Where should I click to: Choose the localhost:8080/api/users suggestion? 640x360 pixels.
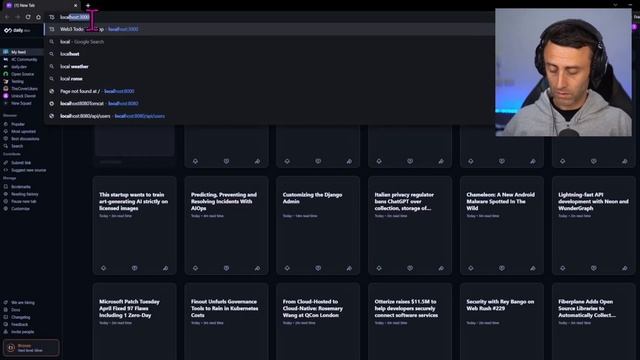tap(269, 116)
